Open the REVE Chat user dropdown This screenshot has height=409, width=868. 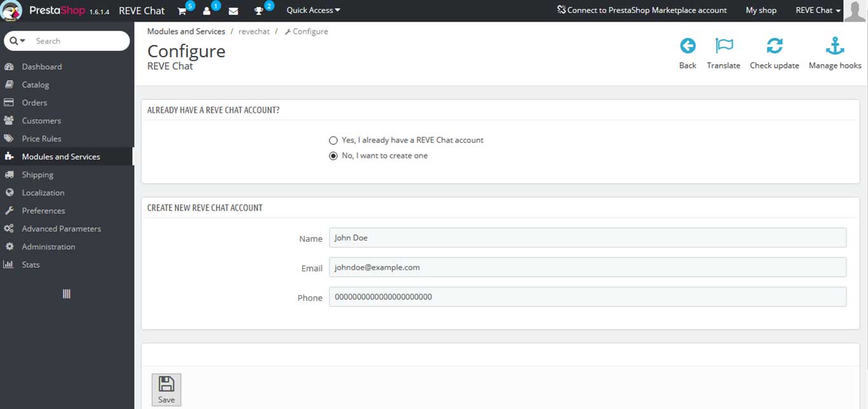[818, 10]
